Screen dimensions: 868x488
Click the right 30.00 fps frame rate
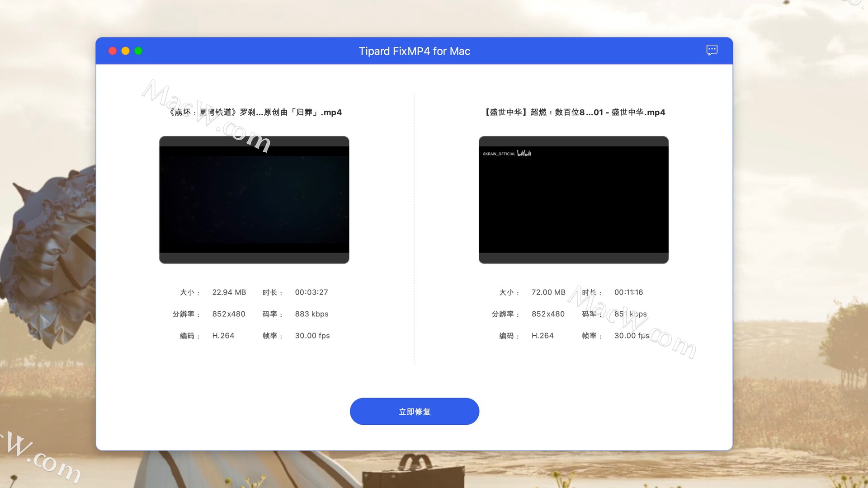[632, 336]
